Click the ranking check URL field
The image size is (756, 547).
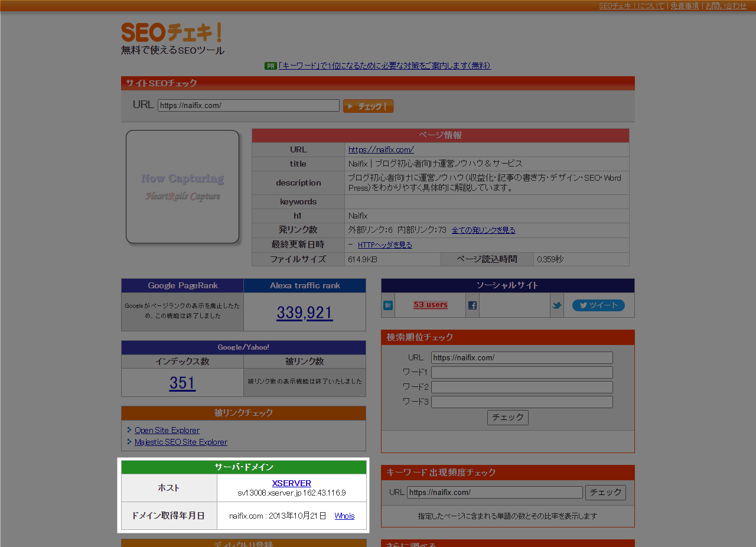pos(522,358)
